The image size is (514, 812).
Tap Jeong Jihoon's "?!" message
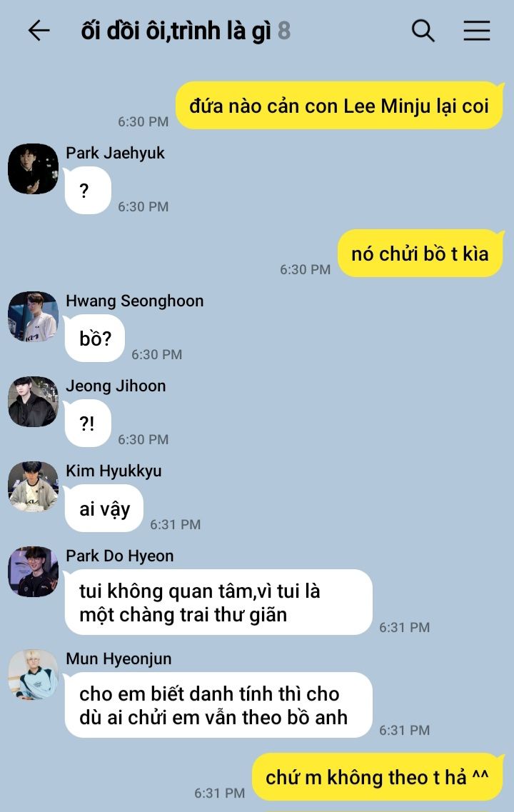click(88, 423)
